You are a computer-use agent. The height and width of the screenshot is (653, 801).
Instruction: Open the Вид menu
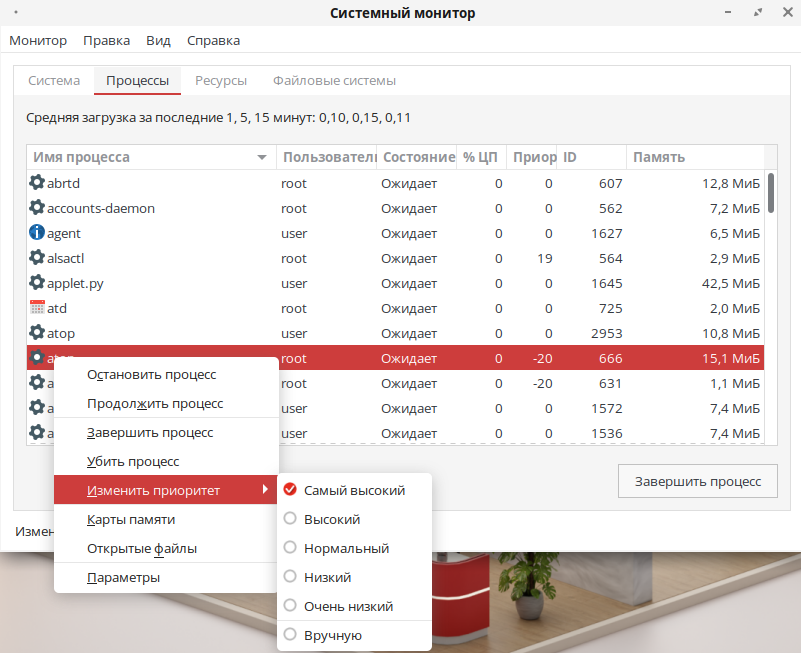pos(158,41)
